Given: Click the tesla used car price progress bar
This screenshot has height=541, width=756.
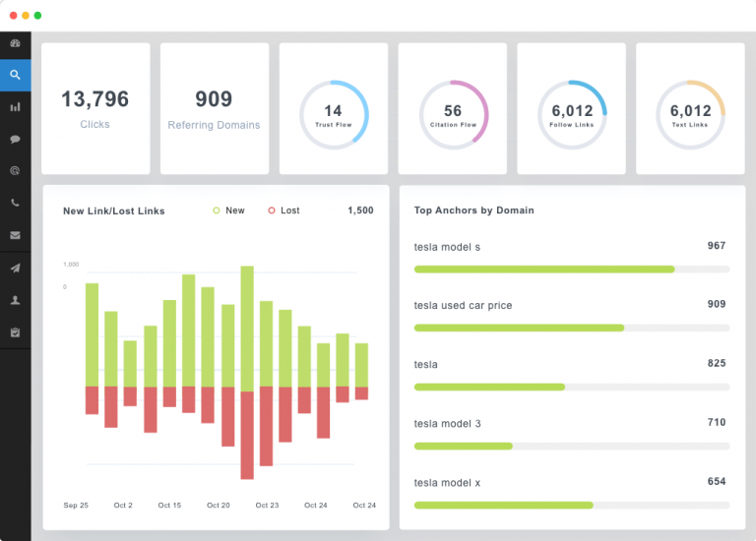Looking at the screenshot, I should 572,329.
